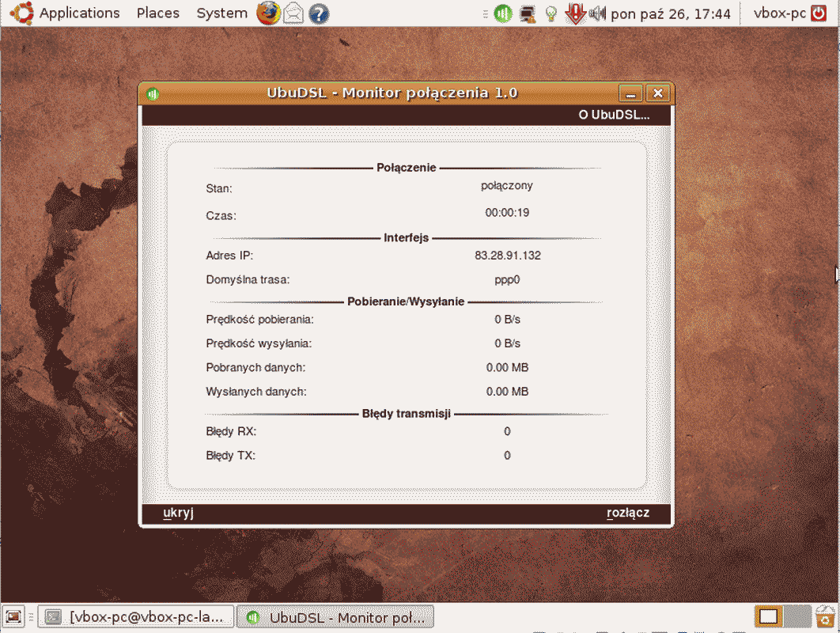
Task: Click the UbuDSL window title bar text
Action: click(x=392, y=93)
